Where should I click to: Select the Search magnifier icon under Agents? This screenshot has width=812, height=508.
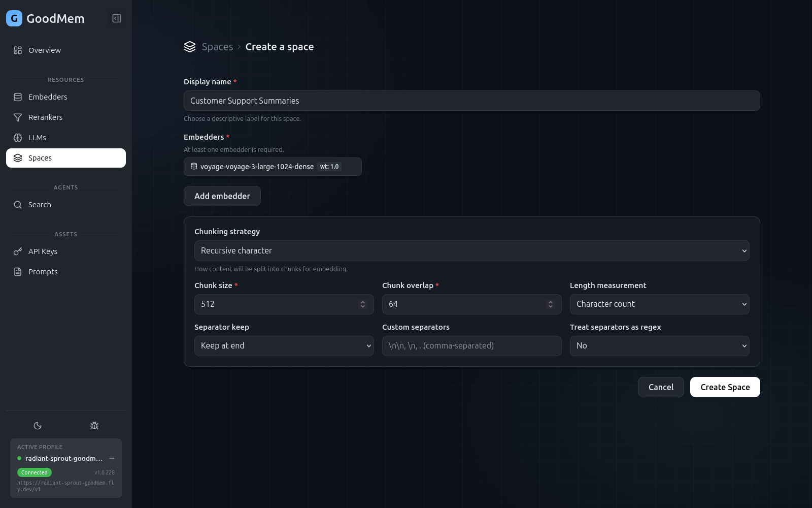click(x=18, y=204)
